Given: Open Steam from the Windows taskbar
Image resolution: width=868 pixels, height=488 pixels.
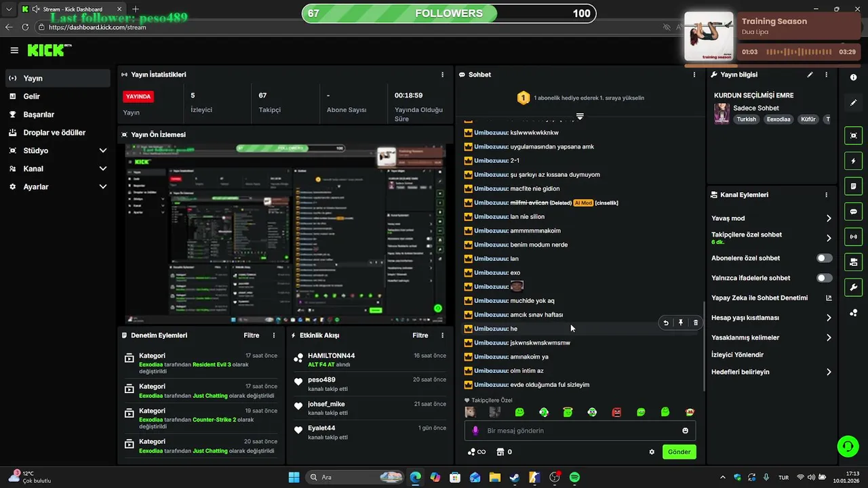Looking at the screenshot, I should click(x=515, y=477).
